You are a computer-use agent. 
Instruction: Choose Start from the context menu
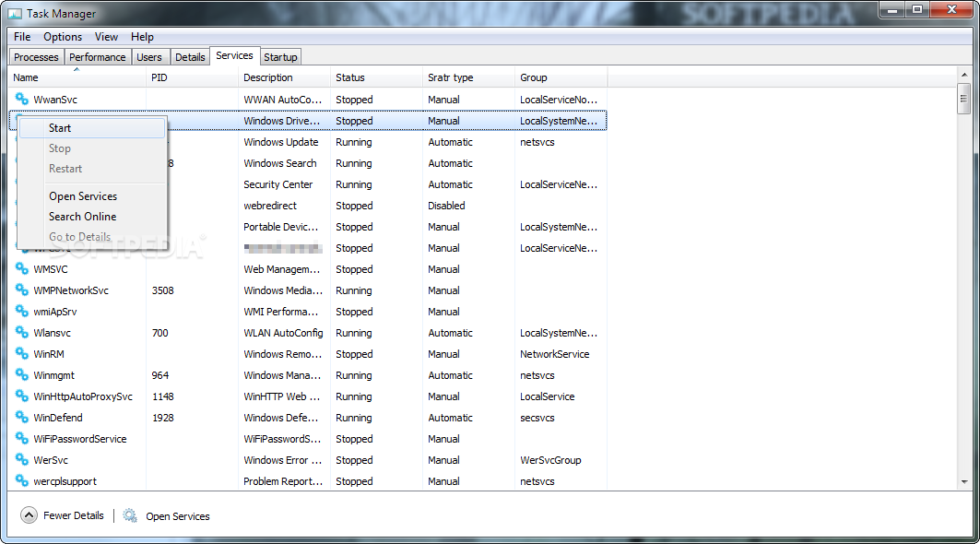[92, 128]
